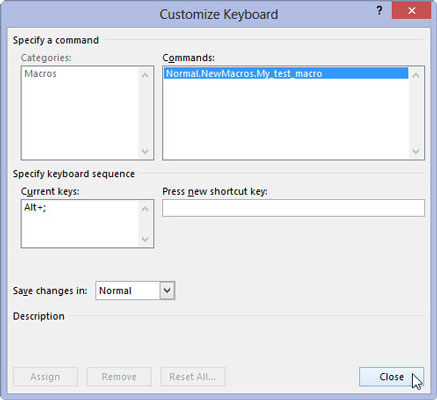This screenshot has width=437, height=400.
Task: Click Current keys scroll down arrow
Action: tap(145, 239)
